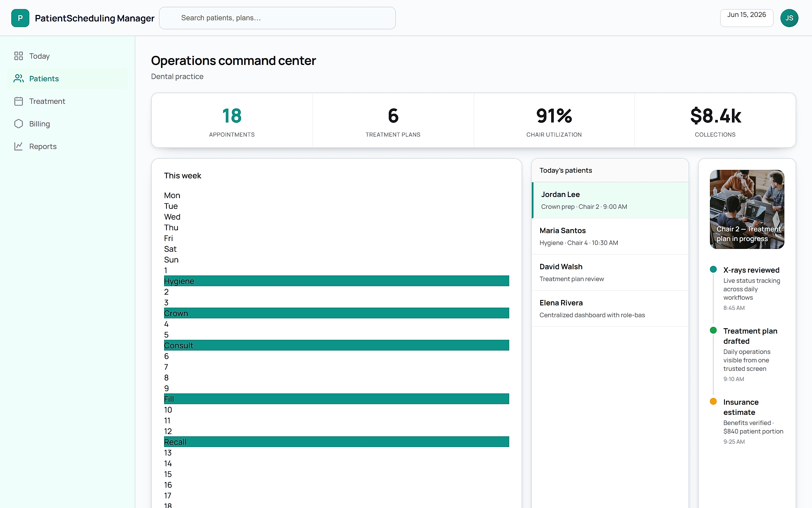Viewport: 812px width, 508px height.
Task: Click calendar day number 10
Action: coord(168,410)
